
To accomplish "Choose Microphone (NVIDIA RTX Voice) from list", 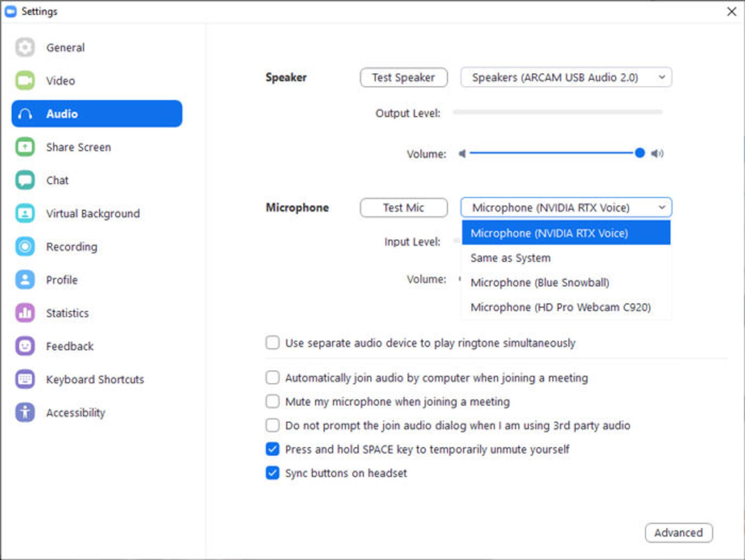I will tap(566, 233).
